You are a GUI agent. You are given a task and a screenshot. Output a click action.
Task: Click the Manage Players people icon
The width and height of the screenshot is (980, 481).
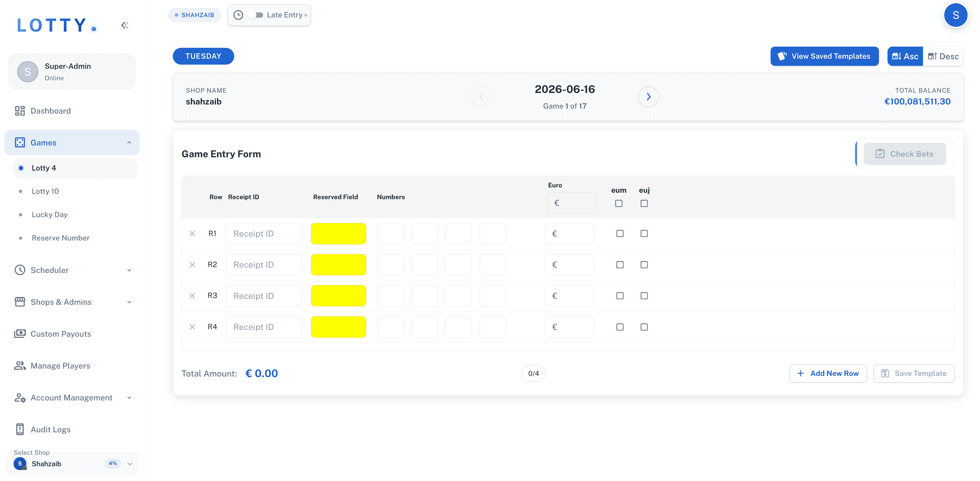coord(20,366)
